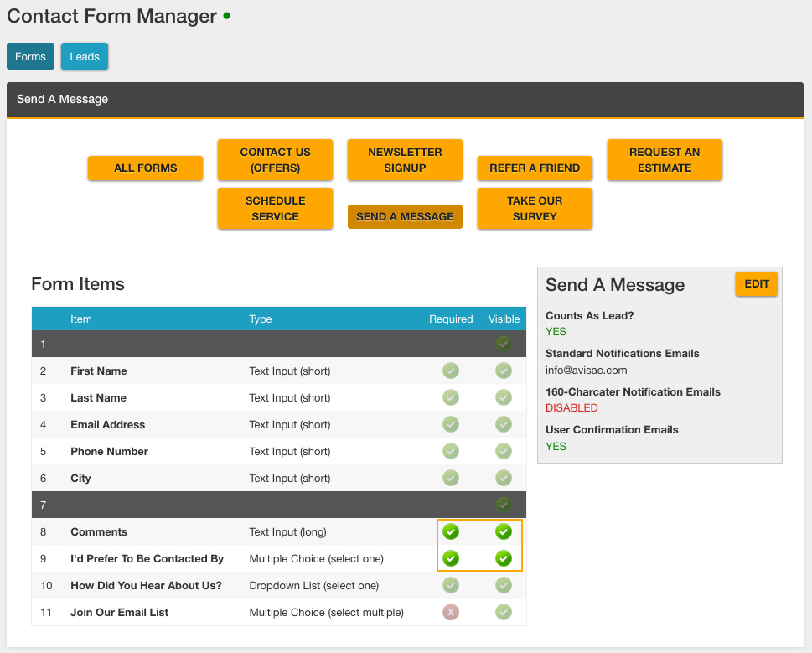The image size is (812, 653).
Task: Click the Edit button for Send A Message
Action: (756, 284)
